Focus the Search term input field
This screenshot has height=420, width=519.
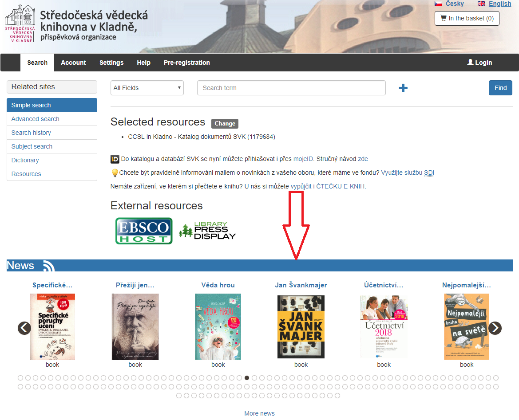click(291, 88)
